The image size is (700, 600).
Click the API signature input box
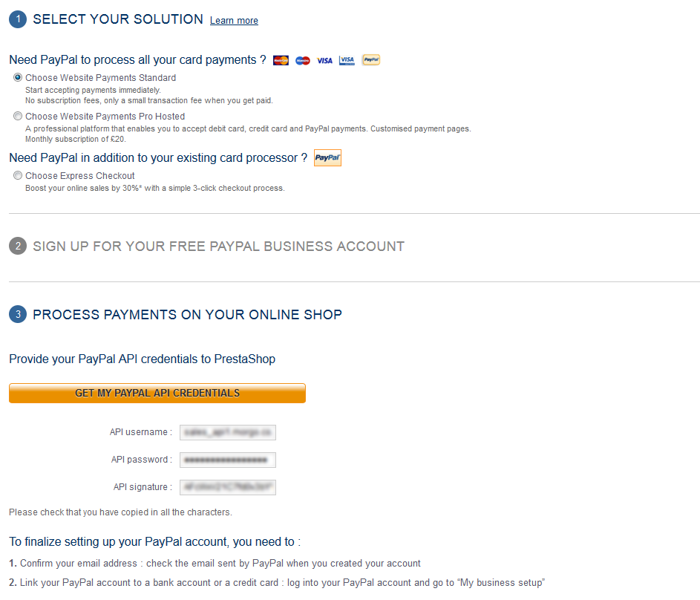click(228, 487)
